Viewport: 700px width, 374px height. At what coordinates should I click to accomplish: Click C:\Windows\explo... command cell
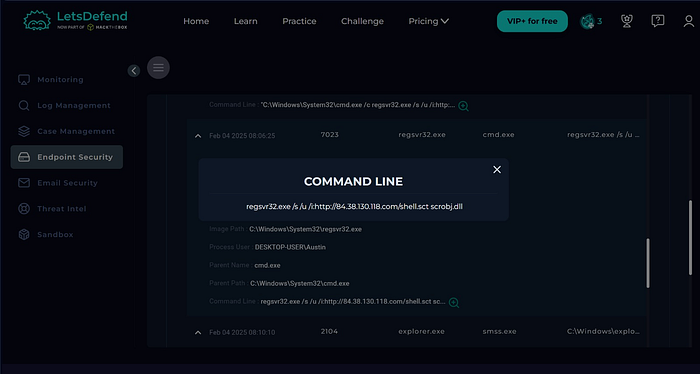[x=603, y=332]
